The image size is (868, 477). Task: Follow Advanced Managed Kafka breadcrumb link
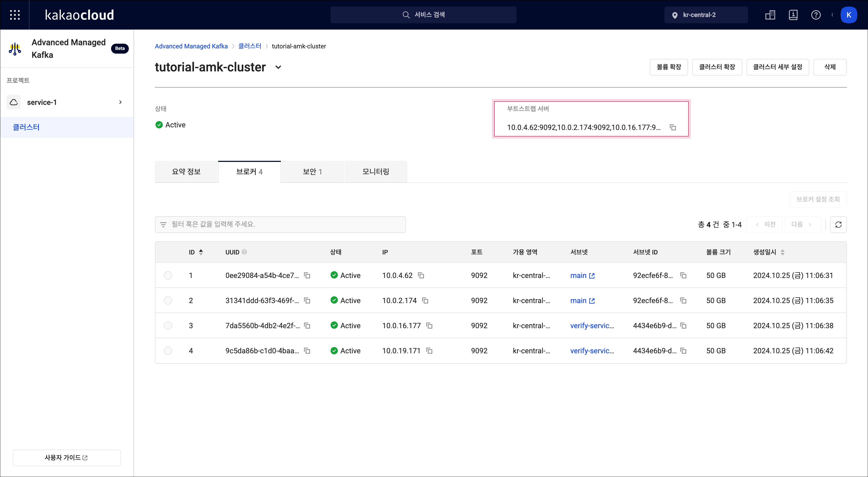[191, 46]
